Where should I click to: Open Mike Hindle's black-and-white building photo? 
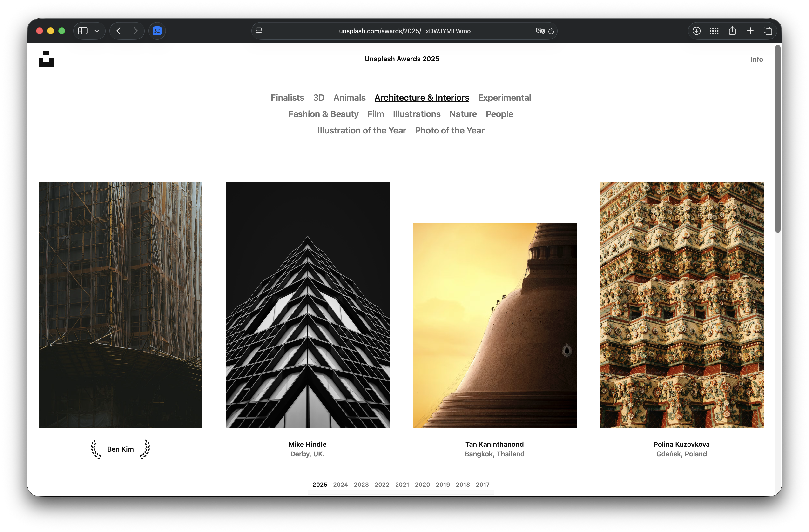click(307, 305)
